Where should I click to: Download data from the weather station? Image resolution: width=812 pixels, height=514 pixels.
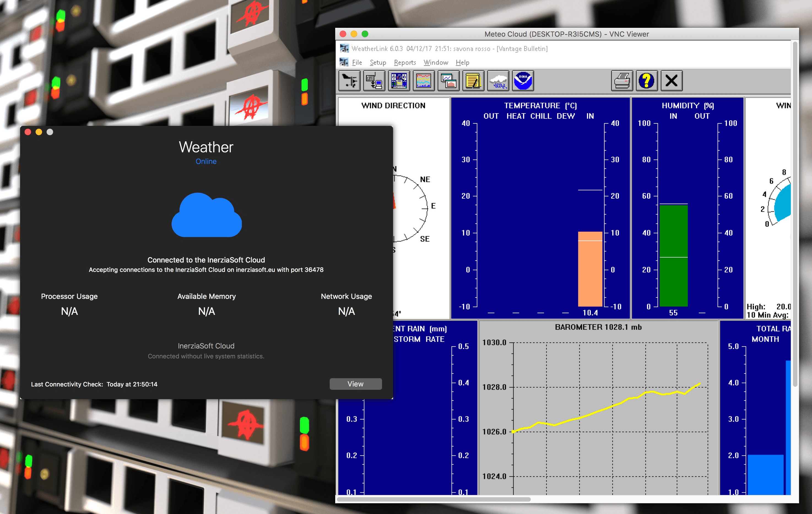point(374,81)
